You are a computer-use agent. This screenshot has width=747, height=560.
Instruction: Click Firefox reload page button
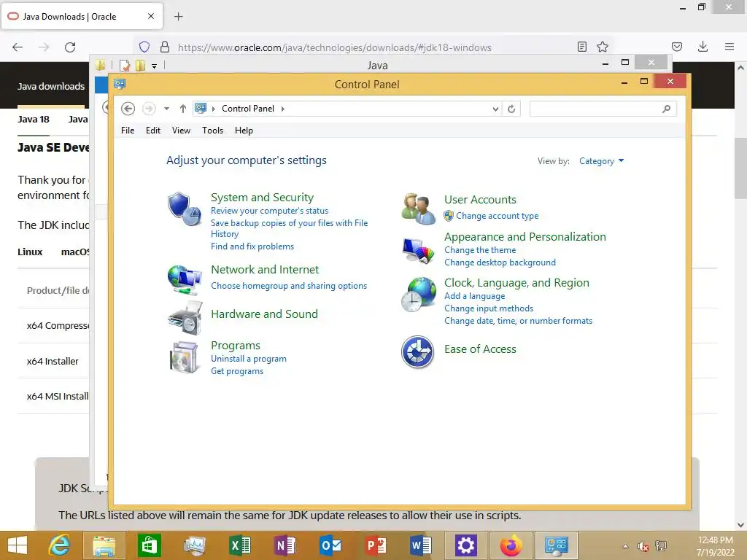point(70,47)
